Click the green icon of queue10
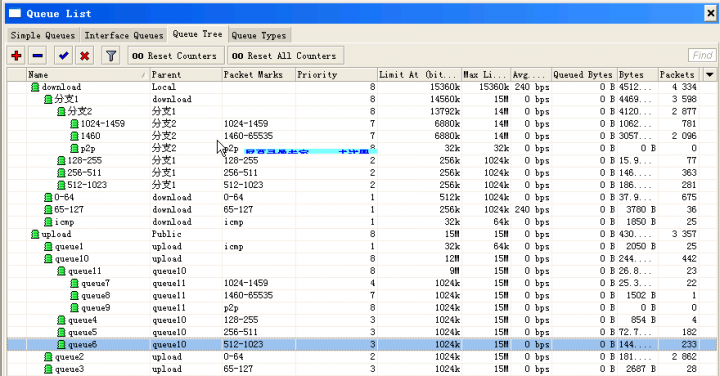The image size is (720, 376). [x=48, y=258]
